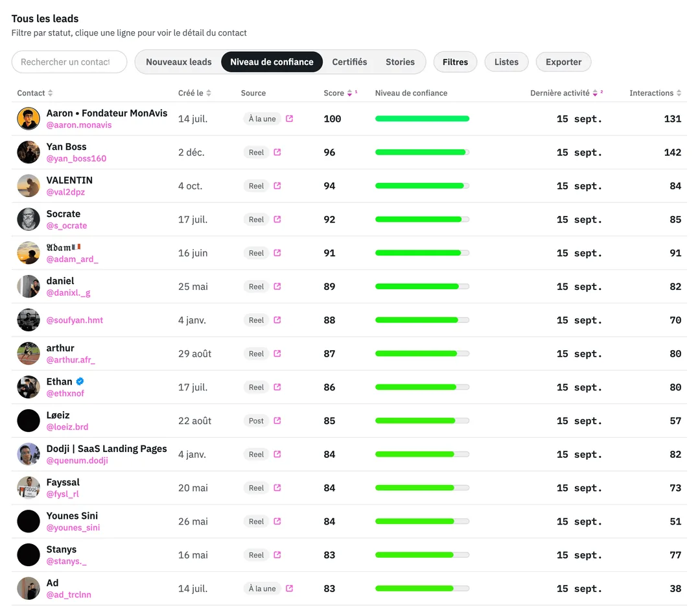
Task: Click the Exporter button
Action: [x=563, y=62]
